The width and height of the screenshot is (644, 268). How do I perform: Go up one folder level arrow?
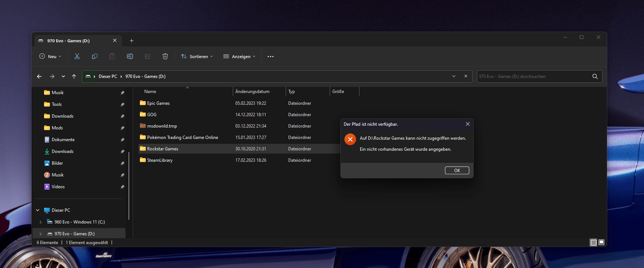click(74, 76)
